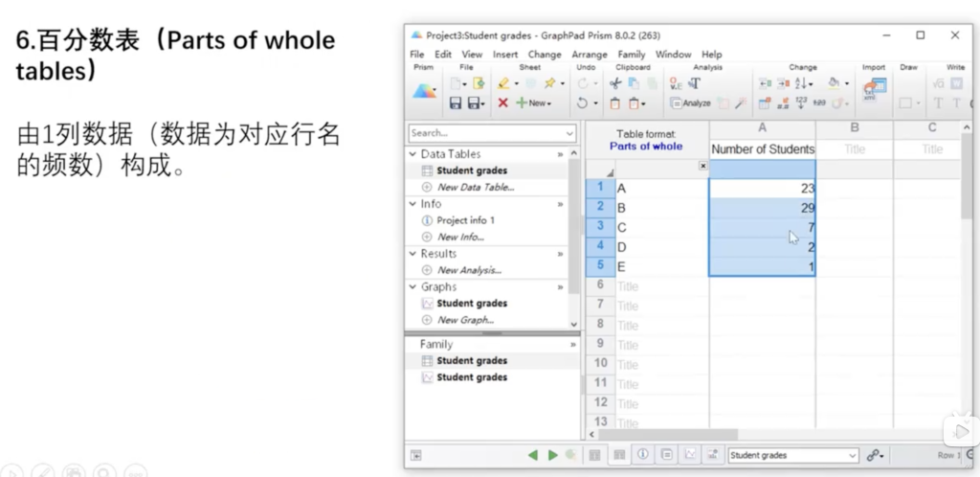Viewport: 980px width, 477px height.
Task: Click the green previous-sheet arrow
Action: click(533, 456)
